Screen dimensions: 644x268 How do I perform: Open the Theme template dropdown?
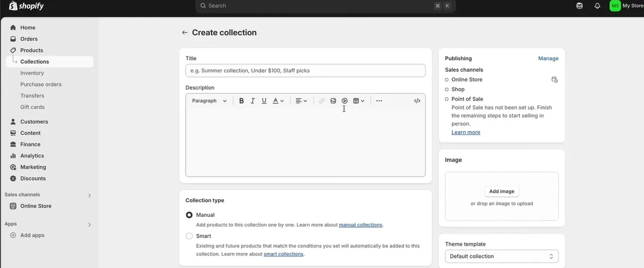click(501, 256)
